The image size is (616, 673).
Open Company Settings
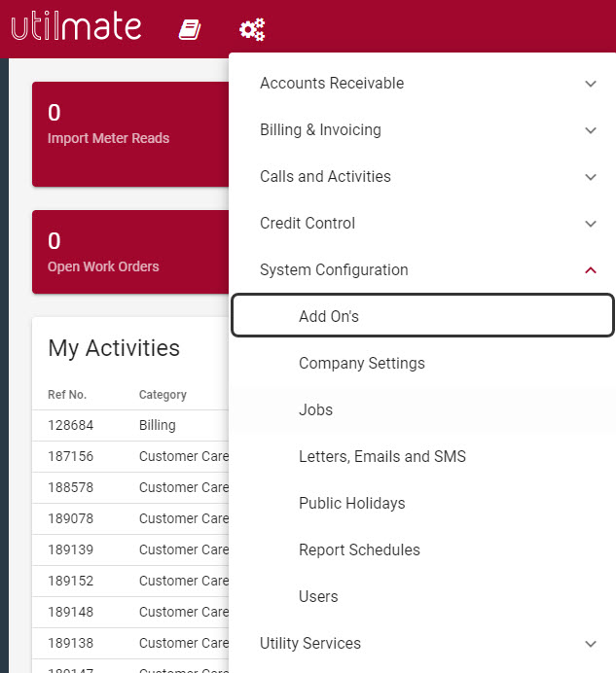pos(361,364)
